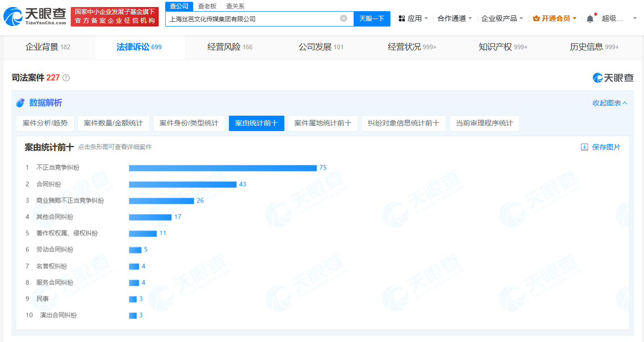Clear the search box text
The height and width of the screenshot is (342, 644).
(343, 19)
